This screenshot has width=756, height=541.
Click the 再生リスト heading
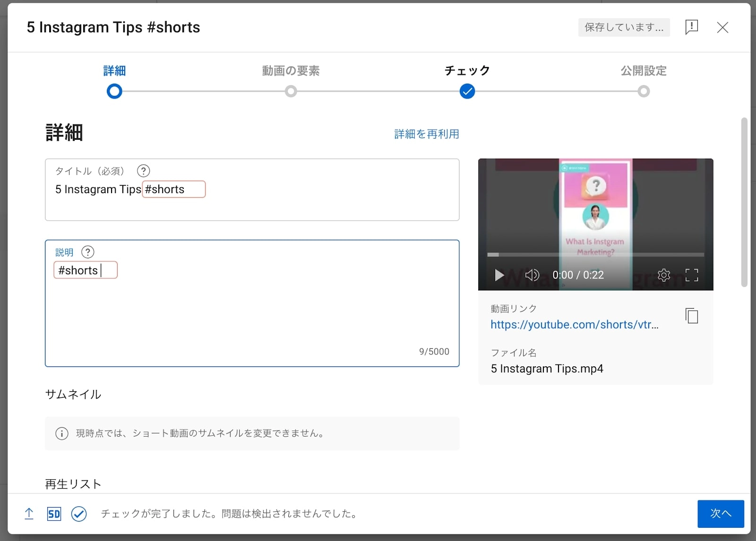click(73, 484)
